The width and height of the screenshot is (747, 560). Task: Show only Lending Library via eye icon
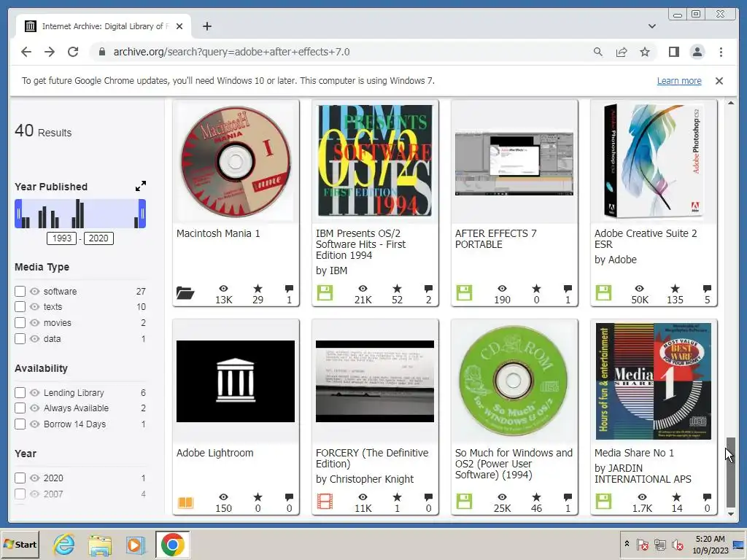34,393
